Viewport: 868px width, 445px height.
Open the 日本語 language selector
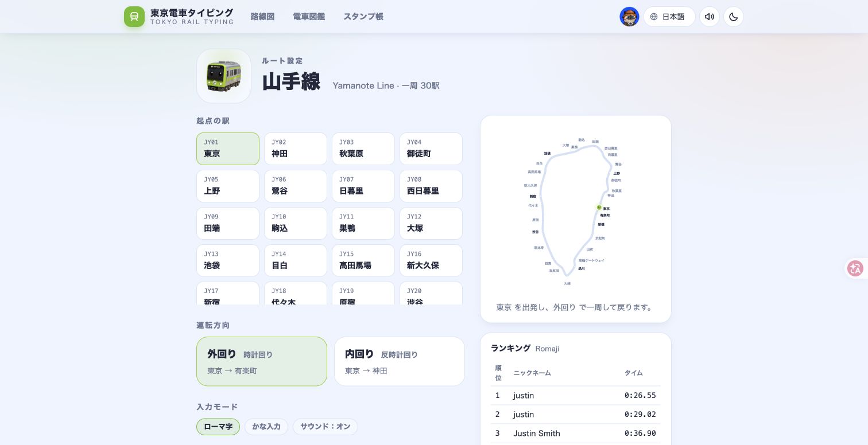click(669, 17)
